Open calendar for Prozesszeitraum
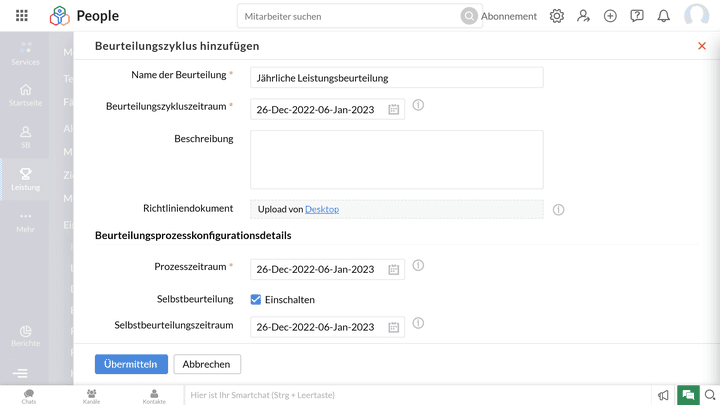This screenshot has height=405, width=720. tap(394, 270)
